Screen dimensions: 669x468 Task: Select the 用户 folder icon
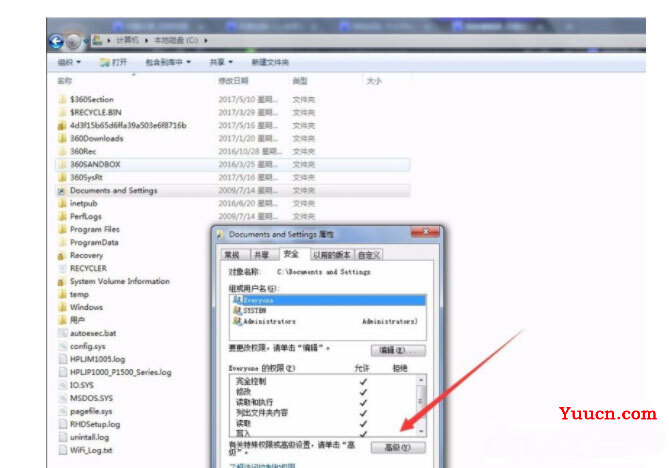coord(63,320)
